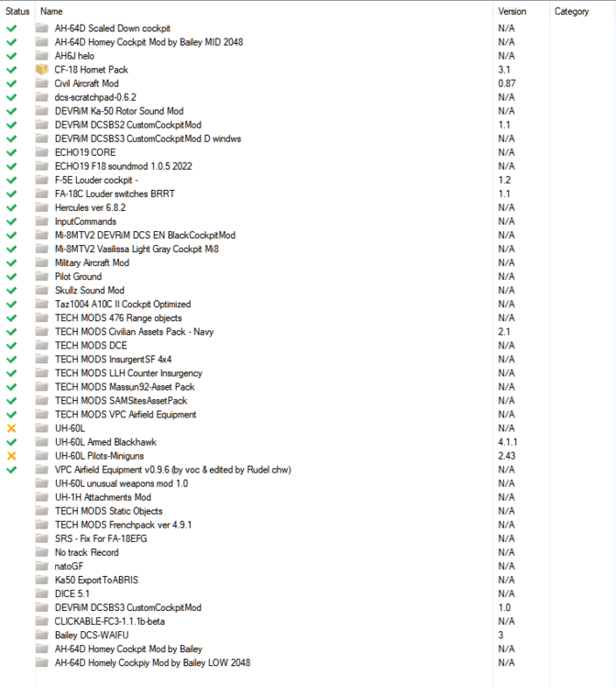Click the green checkmark for TECH MODS SAMSitesAssetPack
Screen dimensions: 616x688
[x=12, y=401]
